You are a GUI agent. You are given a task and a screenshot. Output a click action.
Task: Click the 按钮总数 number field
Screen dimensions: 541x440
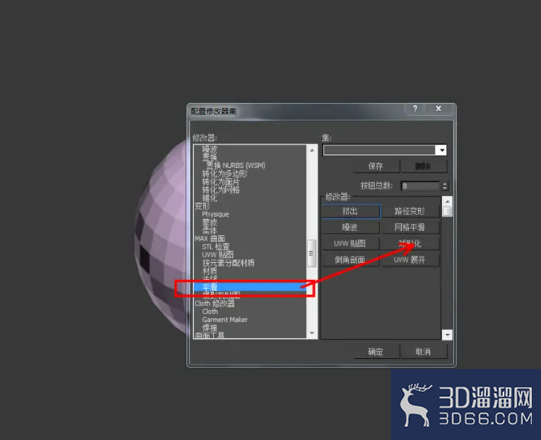[x=420, y=186]
